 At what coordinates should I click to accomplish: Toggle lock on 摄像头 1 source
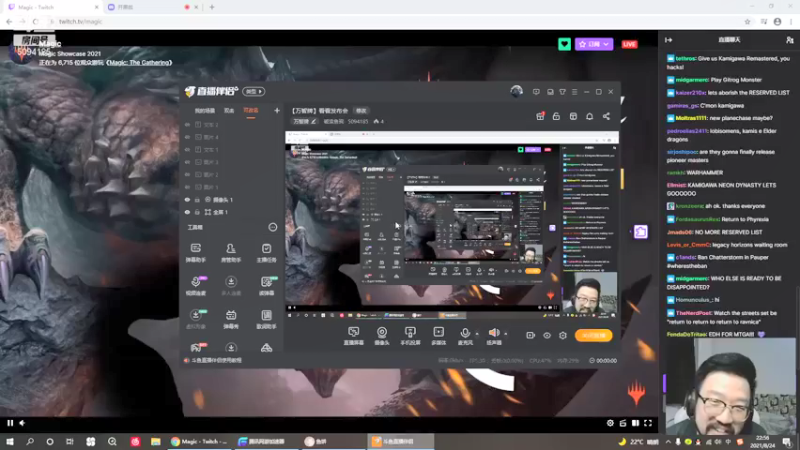point(197,200)
